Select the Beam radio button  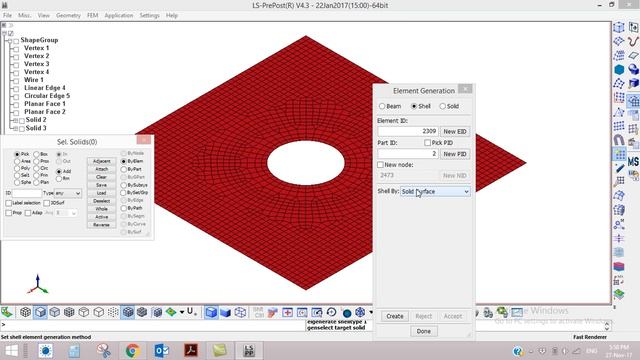[382, 106]
